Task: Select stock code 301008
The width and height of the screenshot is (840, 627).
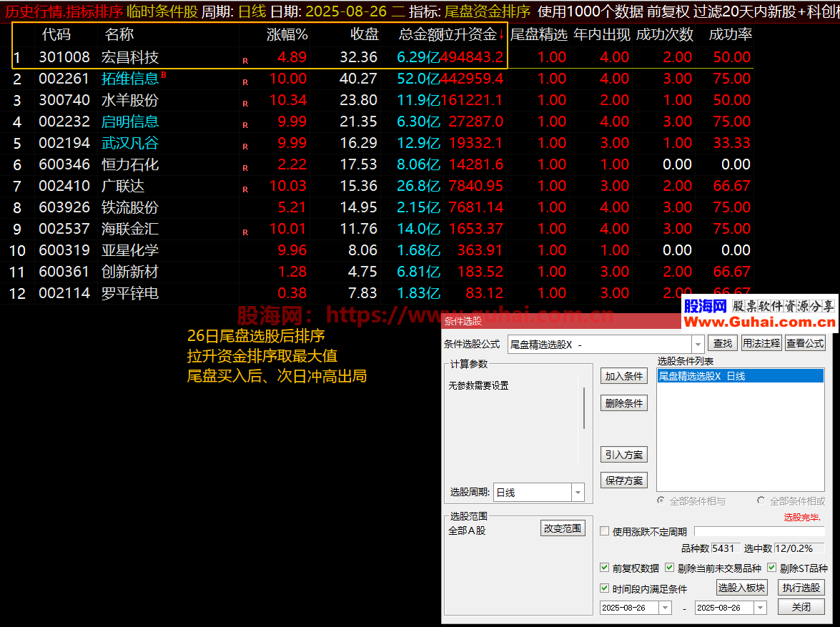Action: tap(64, 56)
